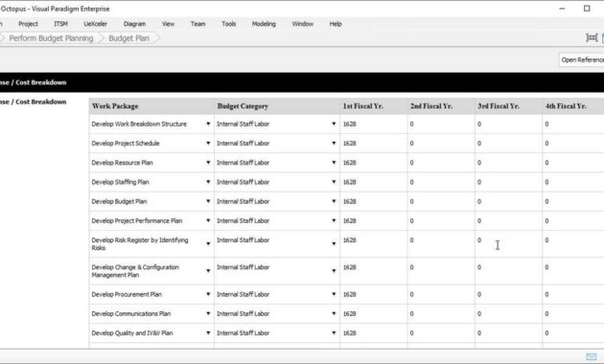Open the ITSM menu
The height and width of the screenshot is (364, 604).
click(60, 24)
